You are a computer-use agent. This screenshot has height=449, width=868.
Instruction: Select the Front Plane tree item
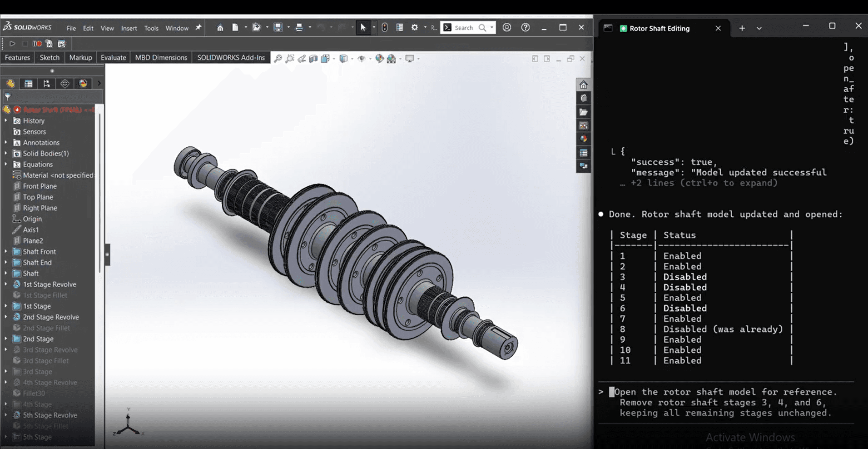[40, 186]
